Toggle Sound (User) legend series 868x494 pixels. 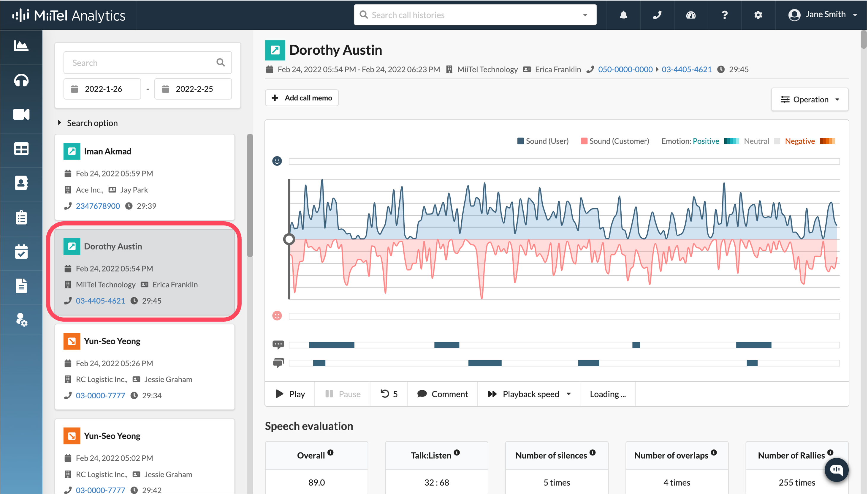click(543, 141)
